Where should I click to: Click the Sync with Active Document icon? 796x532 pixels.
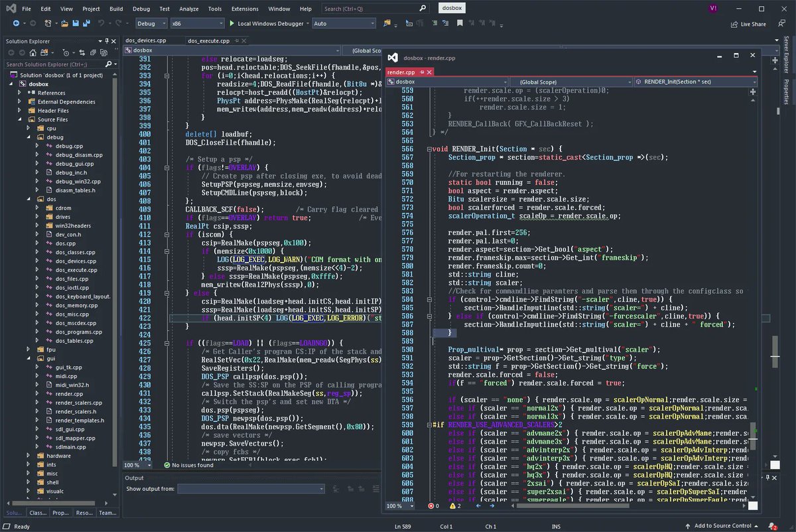tap(82, 52)
